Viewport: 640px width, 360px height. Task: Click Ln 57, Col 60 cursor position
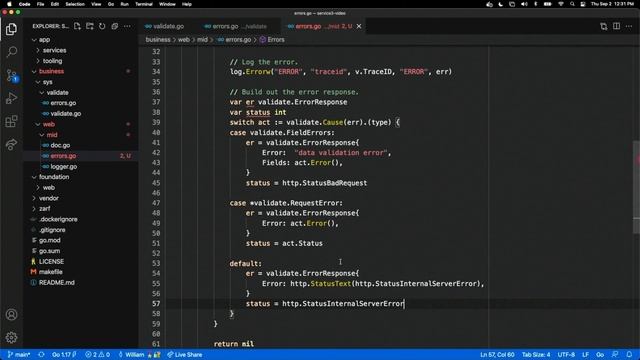click(x=497, y=355)
